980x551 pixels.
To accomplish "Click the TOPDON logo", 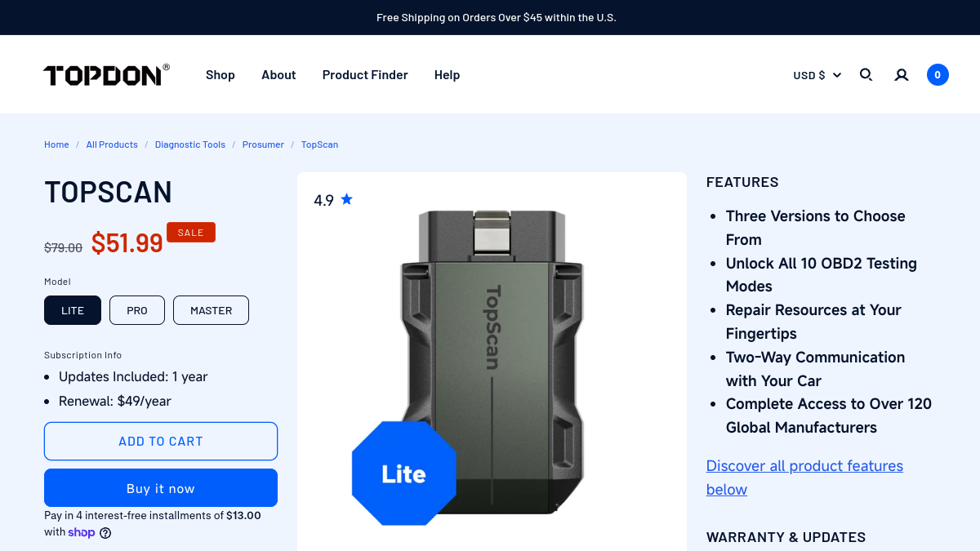I will (x=106, y=75).
